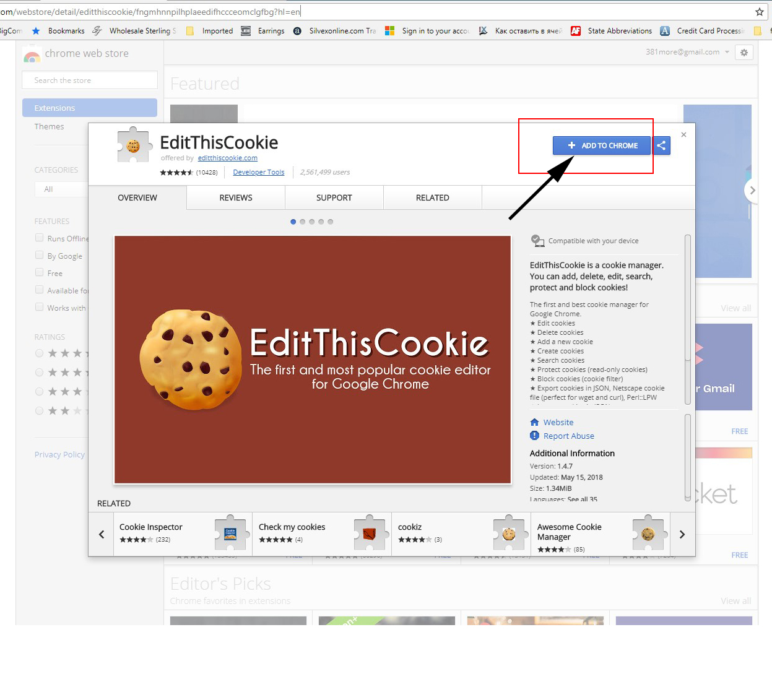Open the cookiz related extension
The height and width of the screenshot is (700, 772).
point(461,534)
